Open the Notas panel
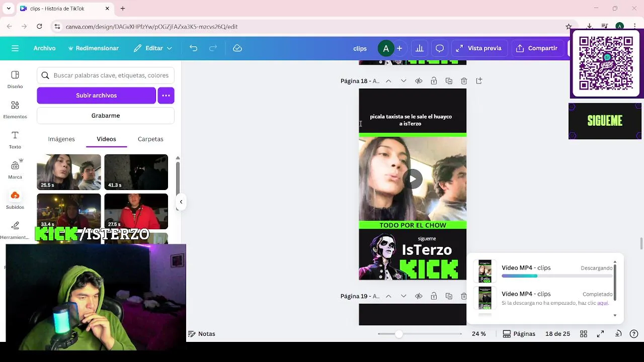Image resolution: width=644 pixels, height=362 pixels. 202,334
